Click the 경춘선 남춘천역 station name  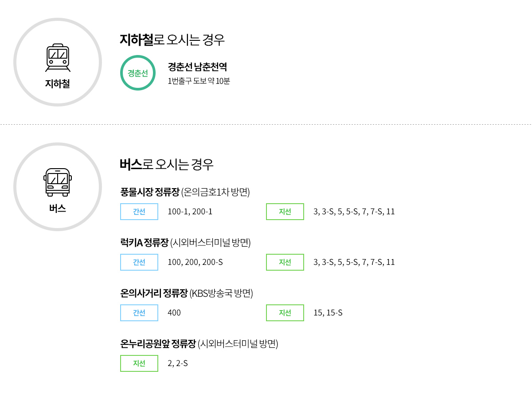[197, 67]
